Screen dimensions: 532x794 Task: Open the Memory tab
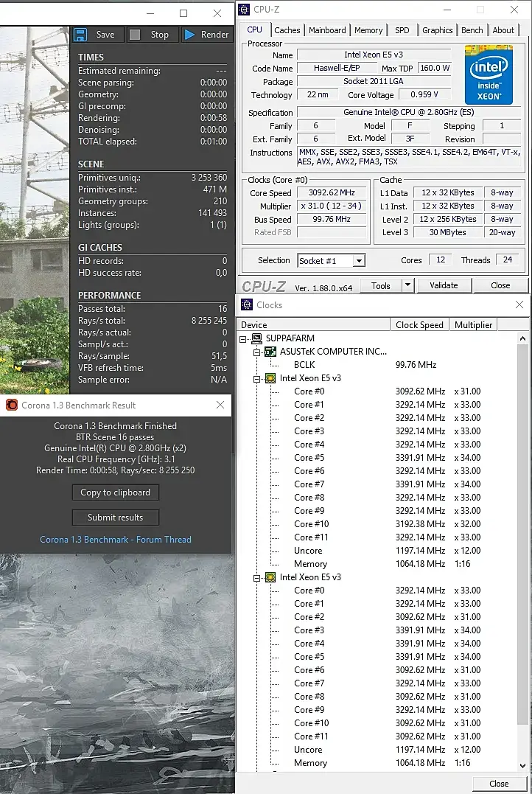(368, 30)
